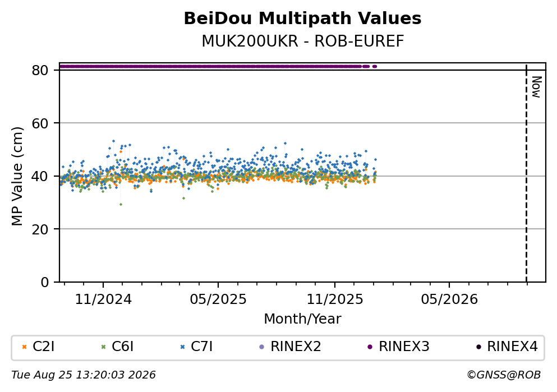Click the MUK200UKR - ROB-EUREF subtitle
The image size is (557, 392).
pos(303,41)
